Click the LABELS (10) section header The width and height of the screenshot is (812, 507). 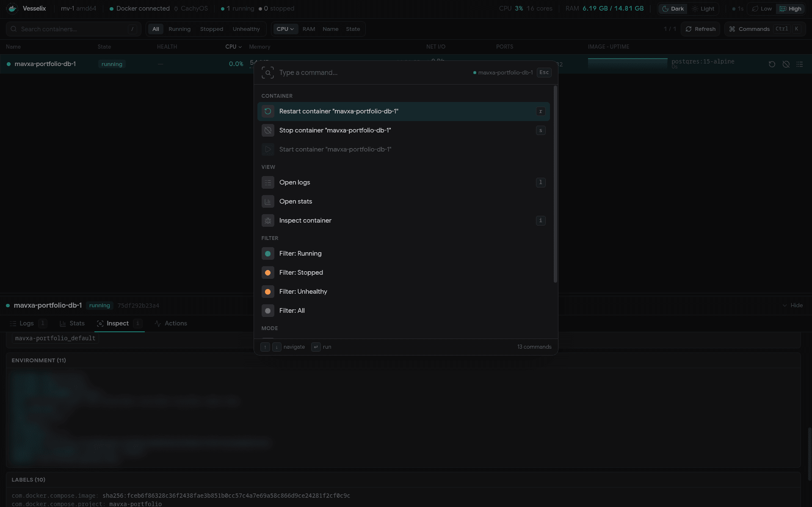[28, 480]
